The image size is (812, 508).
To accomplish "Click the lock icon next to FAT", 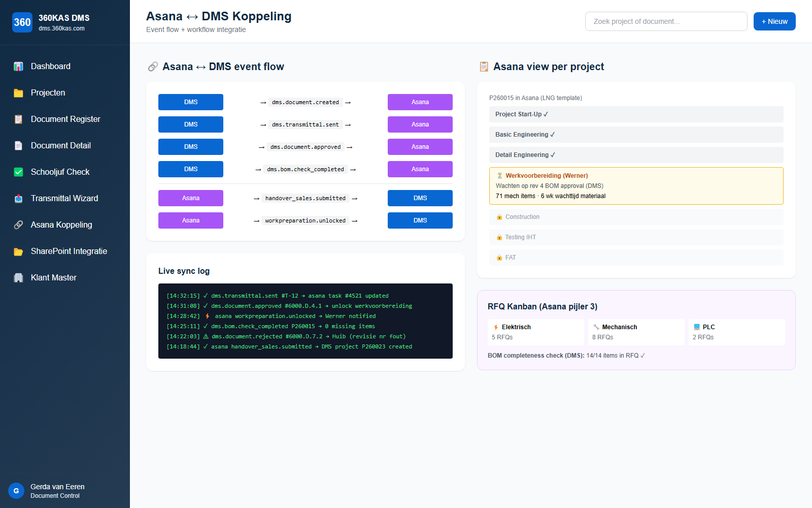I will click(x=499, y=258).
